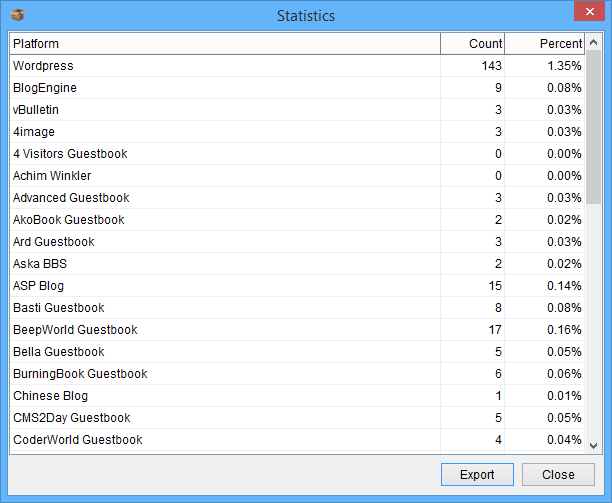
Task: Click the Statistics window app icon
Action: [x=17, y=15]
